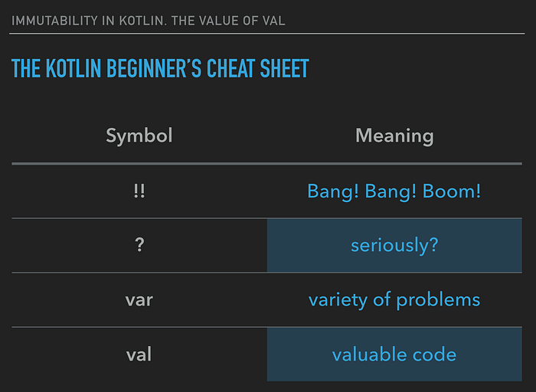The height and width of the screenshot is (392, 536).
Task: Select the title 'The Kotlin Beginner's Cheat Sheet'
Action: point(160,69)
